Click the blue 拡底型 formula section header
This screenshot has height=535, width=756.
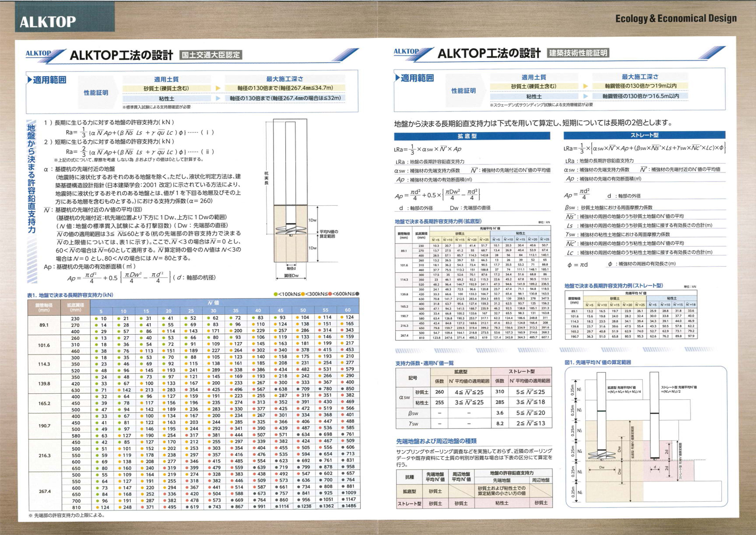coord(472,136)
